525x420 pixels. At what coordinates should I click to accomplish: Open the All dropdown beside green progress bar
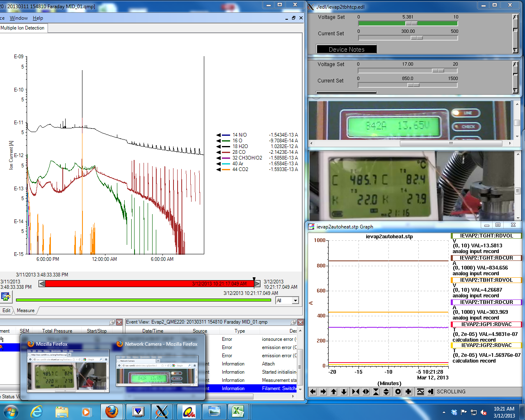click(x=295, y=301)
